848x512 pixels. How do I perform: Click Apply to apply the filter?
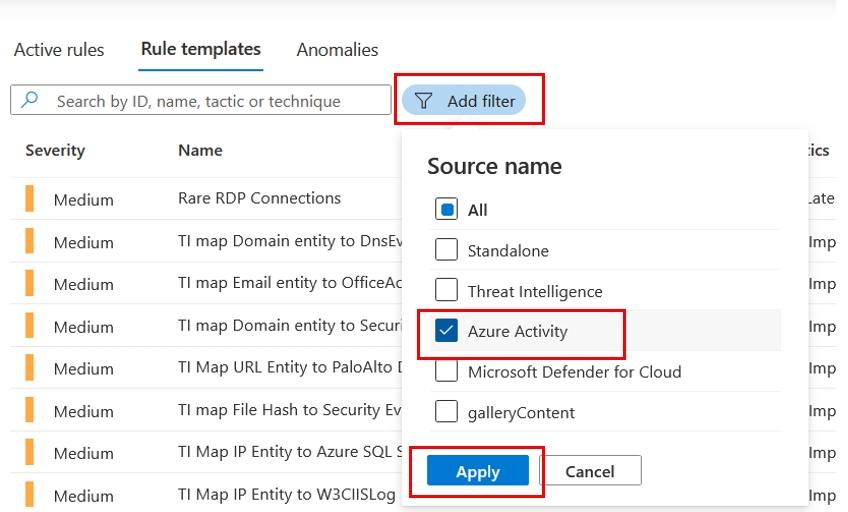478,470
